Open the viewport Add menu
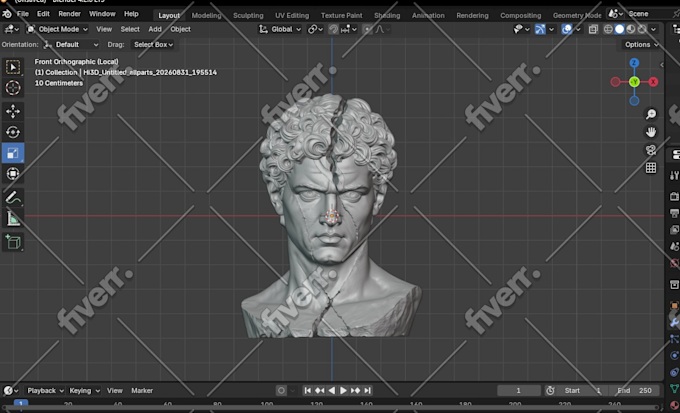Viewport: 680px width, 413px height. (x=155, y=29)
